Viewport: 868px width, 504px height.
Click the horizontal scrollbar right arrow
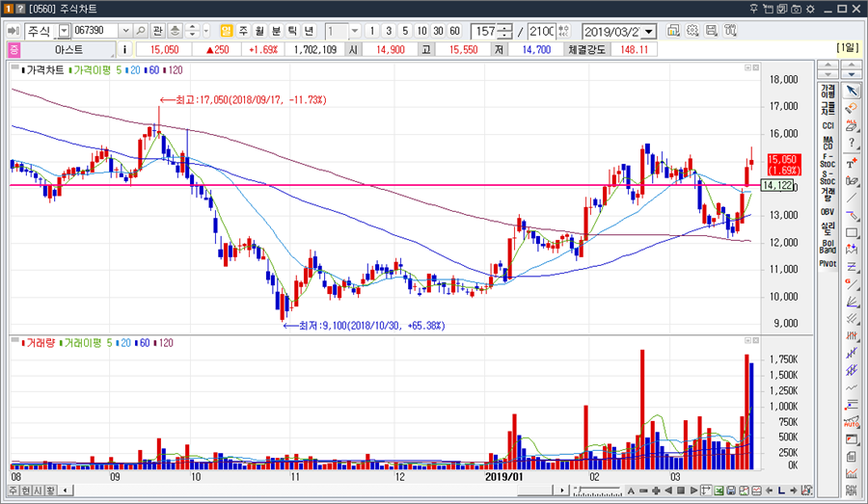click(562, 491)
